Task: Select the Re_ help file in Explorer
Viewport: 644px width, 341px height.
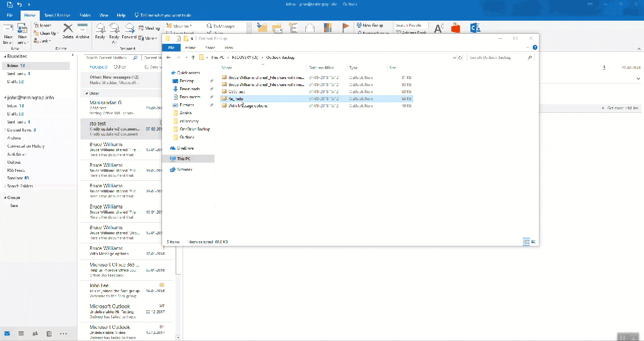Action: pyautogui.click(x=317, y=99)
